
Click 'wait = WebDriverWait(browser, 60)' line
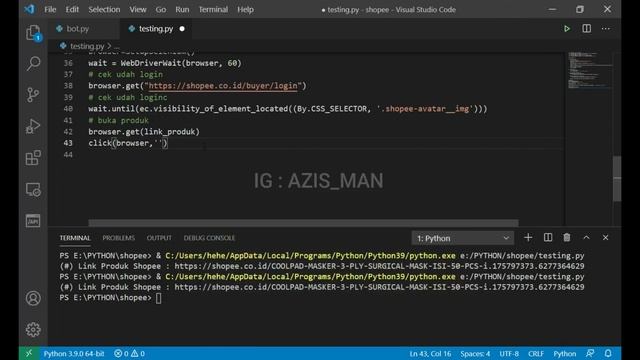[x=164, y=63]
